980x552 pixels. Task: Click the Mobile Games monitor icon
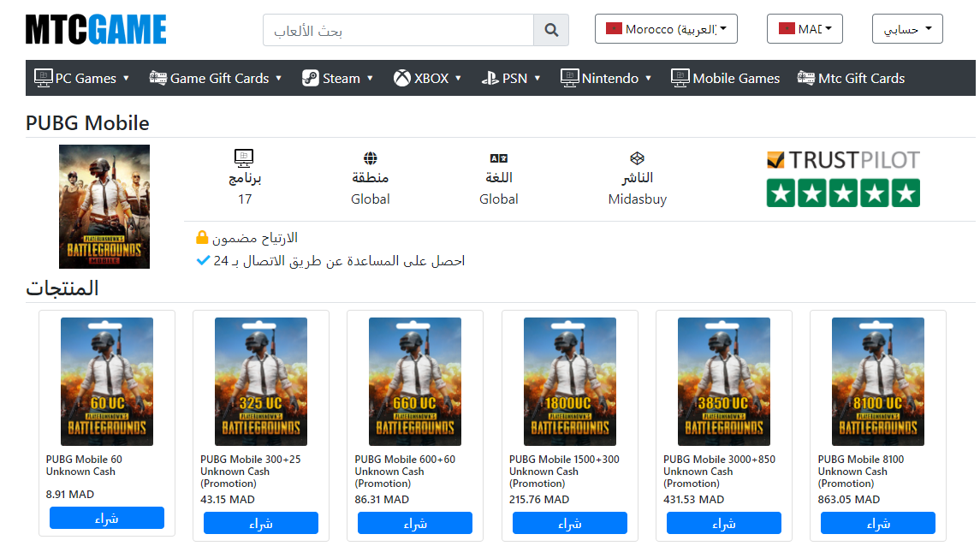[680, 78]
